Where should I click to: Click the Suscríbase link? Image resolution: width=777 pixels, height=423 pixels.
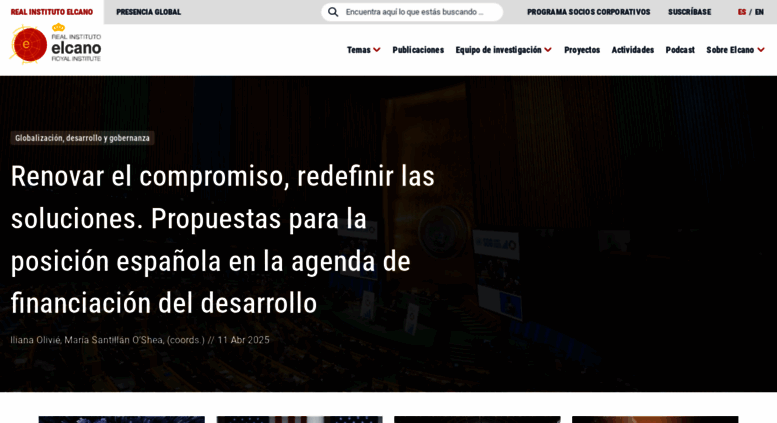[689, 12]
